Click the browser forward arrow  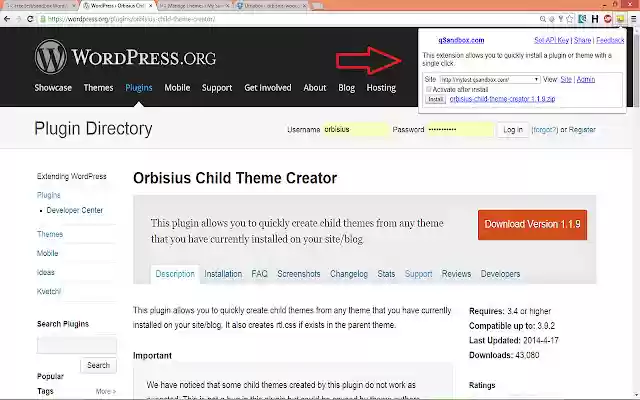(18, 19)
